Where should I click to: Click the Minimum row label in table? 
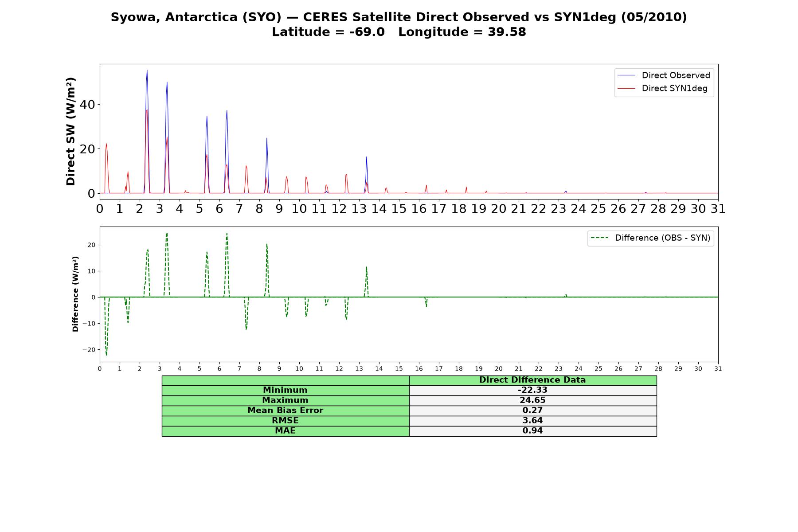[x=286, y=390]
